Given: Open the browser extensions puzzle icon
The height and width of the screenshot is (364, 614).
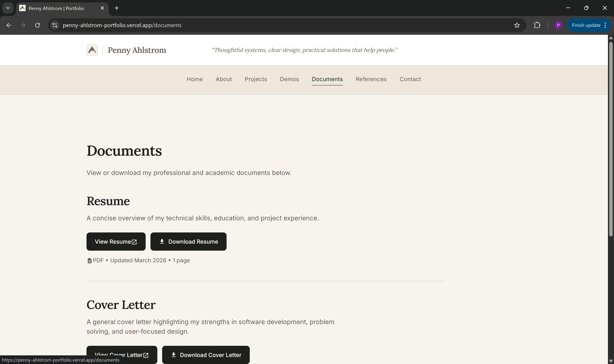Looking at the screenshot, I should (x=537, y=25).
